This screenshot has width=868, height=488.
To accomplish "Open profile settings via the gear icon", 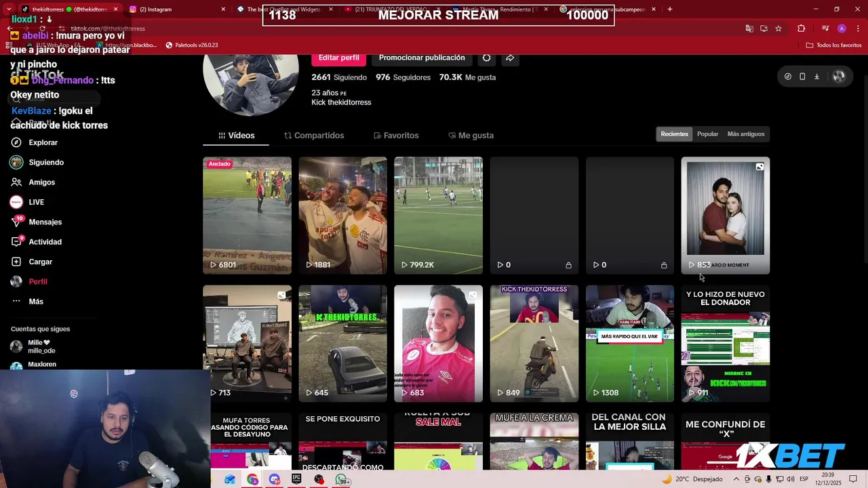I will tap(486, 58).
